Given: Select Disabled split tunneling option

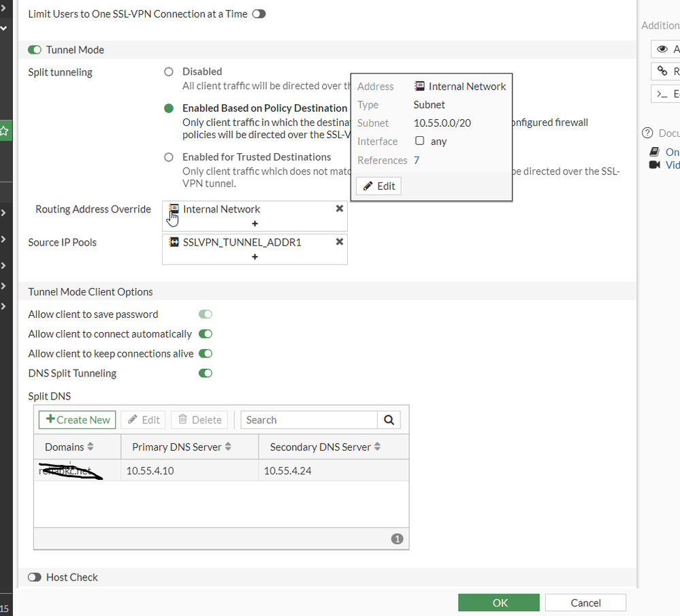Looking at the screenshot, I should pos(169,71).
